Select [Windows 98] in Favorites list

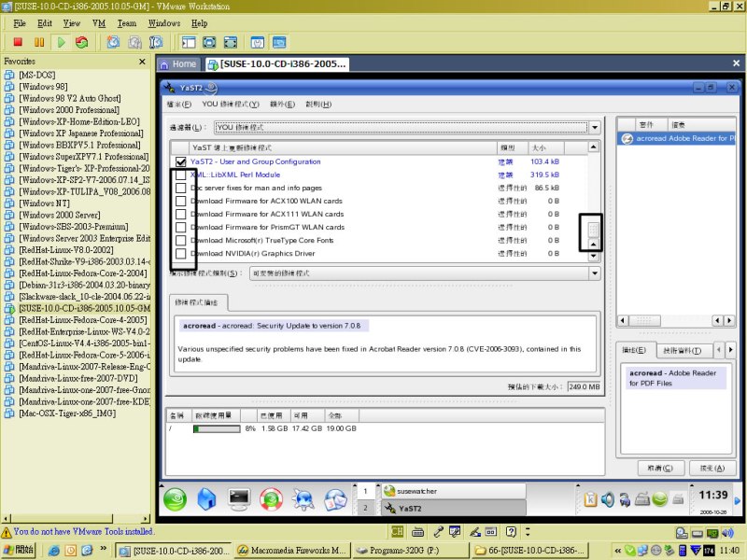coord(43,87)
